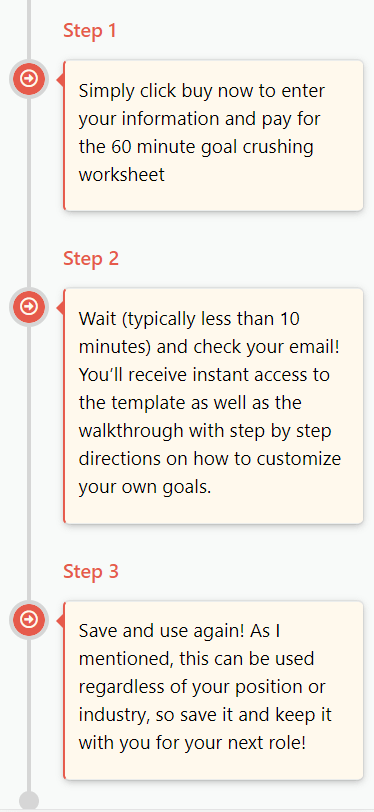
Task: Click the word "worksheet" in Step 1 card
Action: (x=122, y=175)
